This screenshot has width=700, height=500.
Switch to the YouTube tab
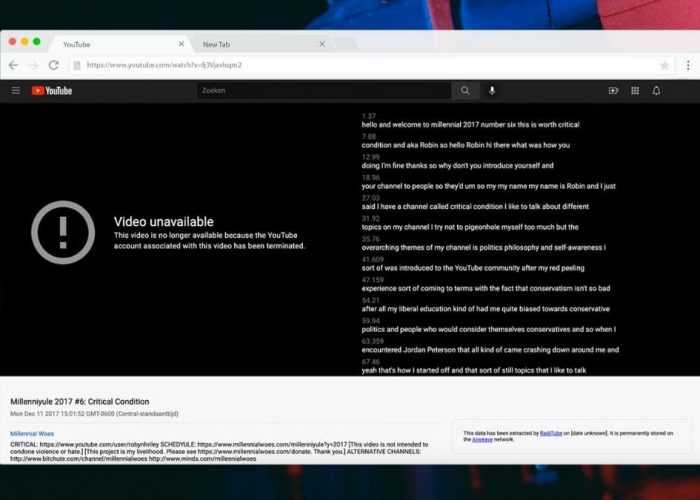click(121, 44)
